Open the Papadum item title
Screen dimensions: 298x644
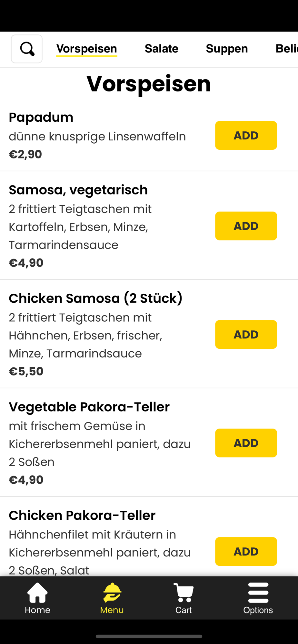(41, 117)
